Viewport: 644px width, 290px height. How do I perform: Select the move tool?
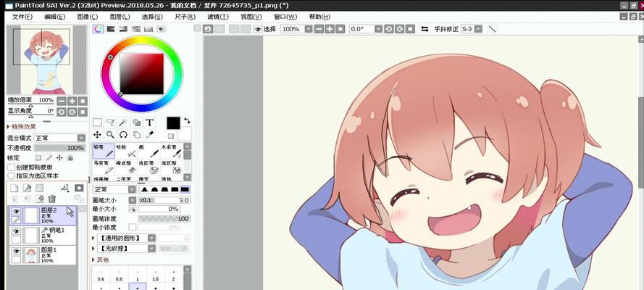point(97,135)
